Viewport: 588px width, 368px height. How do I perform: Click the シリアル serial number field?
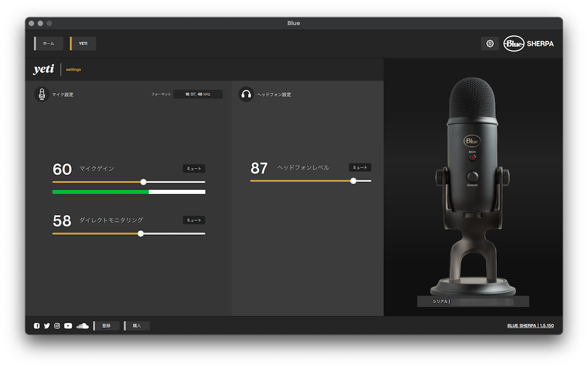tap(473, 301)
